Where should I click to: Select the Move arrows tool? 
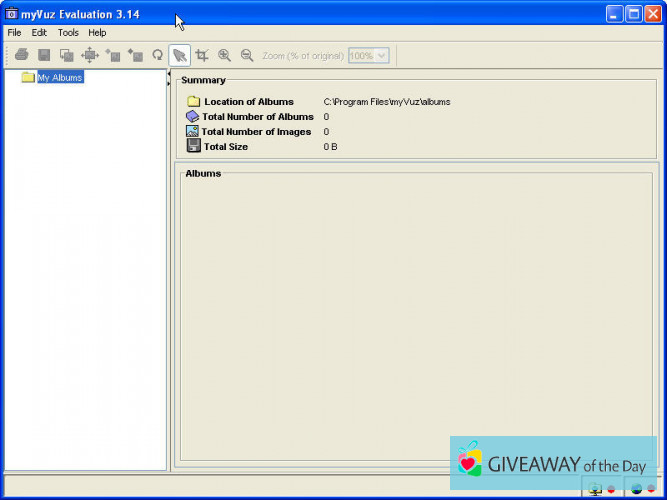click(90, 56)
